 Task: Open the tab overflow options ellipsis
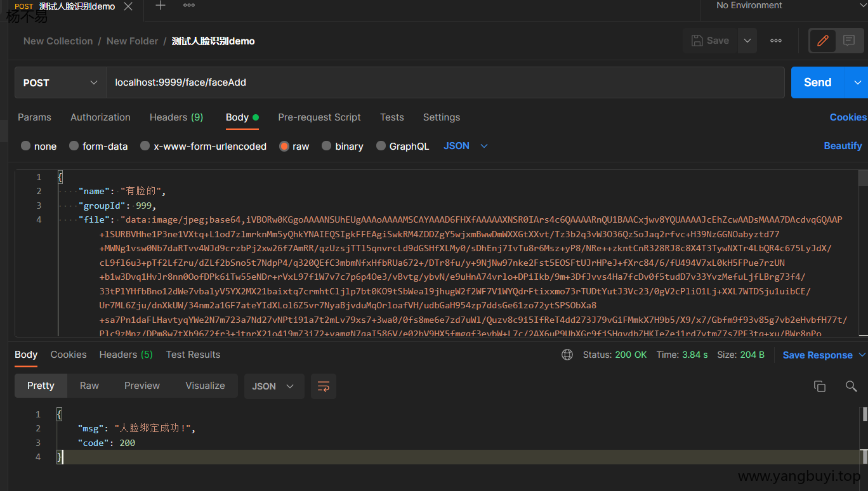tap(189, 5)
